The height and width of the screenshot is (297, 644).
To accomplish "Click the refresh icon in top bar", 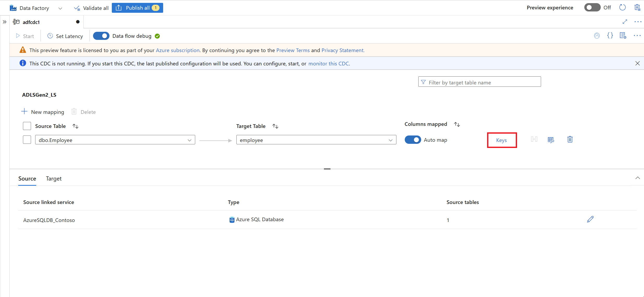I will click(x=622, y=8).
